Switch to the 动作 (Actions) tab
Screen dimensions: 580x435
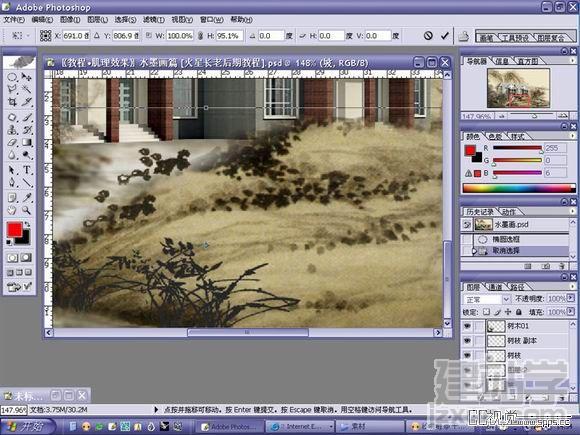(509, 212)
